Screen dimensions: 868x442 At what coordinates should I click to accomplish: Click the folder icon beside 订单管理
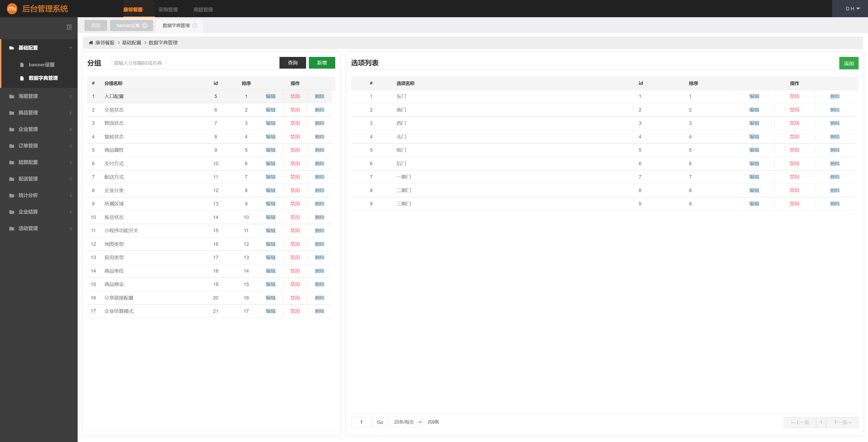tap(11, 146)
